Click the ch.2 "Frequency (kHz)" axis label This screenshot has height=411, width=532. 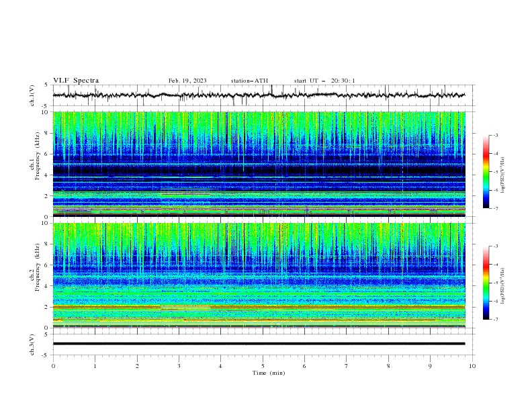[x=38, y=267]
